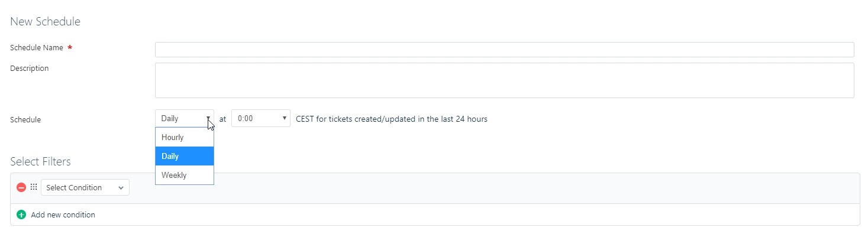Screen dimensions: 868x234
Task: Click inside the Description text area
Action: coord(505,80)
